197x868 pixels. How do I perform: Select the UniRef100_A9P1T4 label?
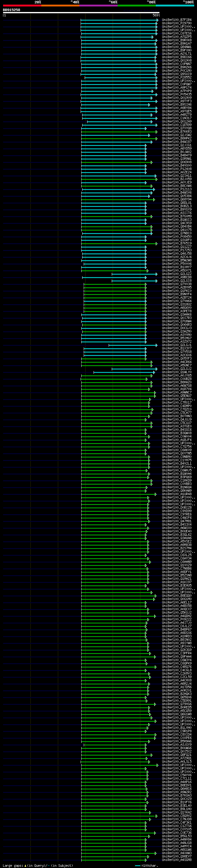point(176,88)
